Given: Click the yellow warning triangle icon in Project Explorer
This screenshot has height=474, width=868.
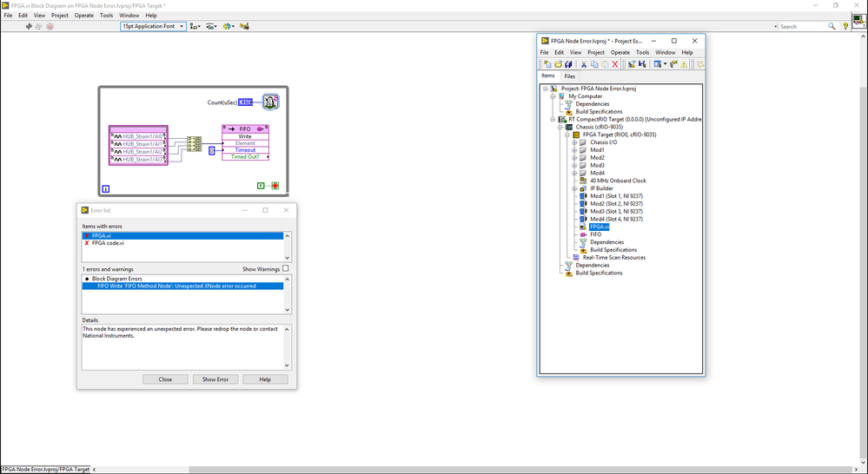Looking at the screenshot, I should (684, 64).
